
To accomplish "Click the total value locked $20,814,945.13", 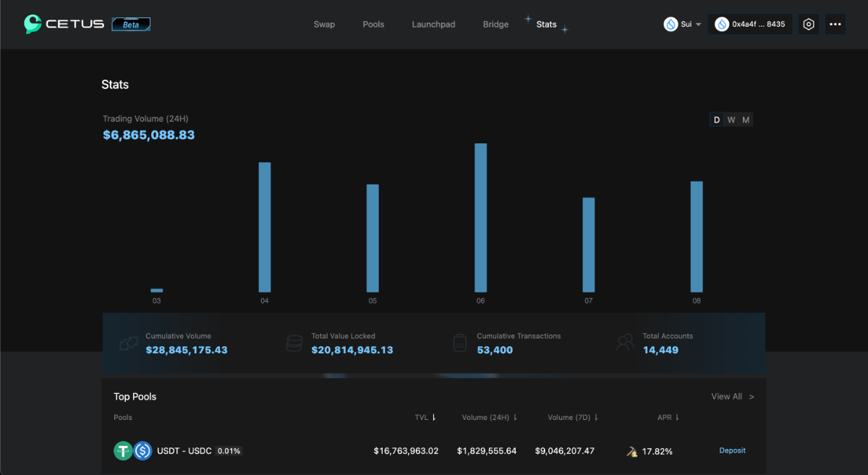I will 352,350.
